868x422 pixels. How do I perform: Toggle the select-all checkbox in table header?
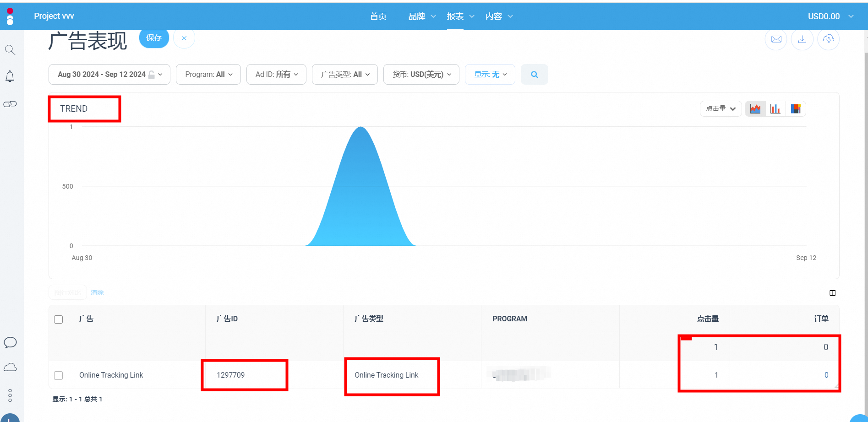coord(59,319)
